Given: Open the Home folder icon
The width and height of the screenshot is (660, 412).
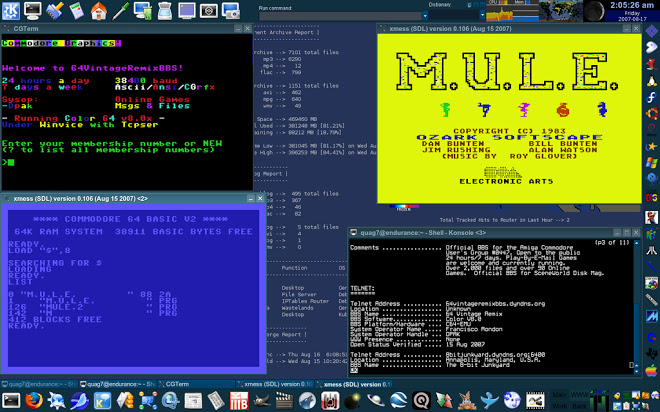Looking at the screenshot, I should (x=98, y=11).
